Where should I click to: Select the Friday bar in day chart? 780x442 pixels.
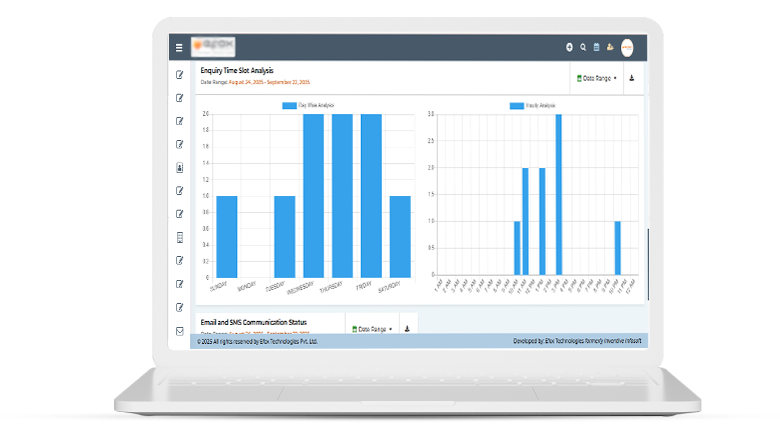371,196
